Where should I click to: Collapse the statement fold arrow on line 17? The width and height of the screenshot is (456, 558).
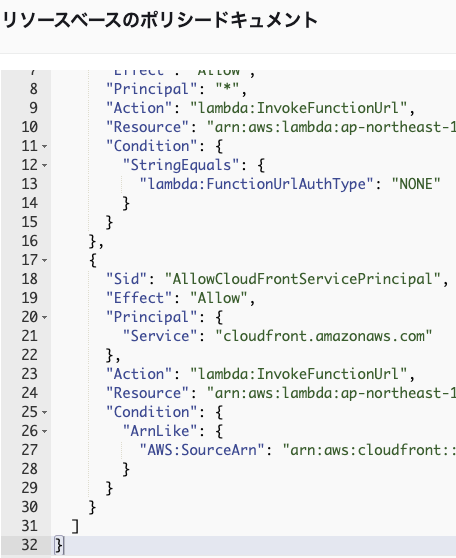pos(44,260)
